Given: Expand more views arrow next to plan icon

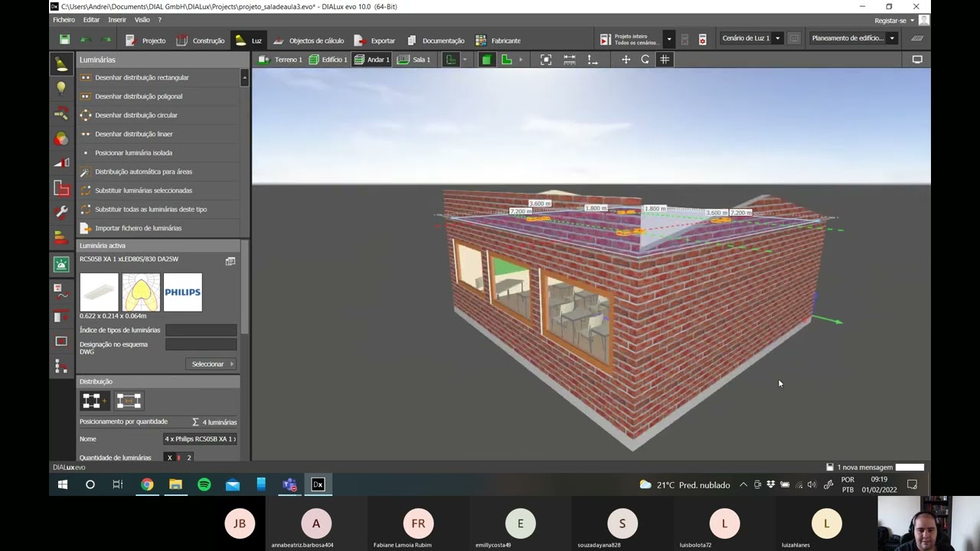Looking at the screenshot, I should [521, 60].
